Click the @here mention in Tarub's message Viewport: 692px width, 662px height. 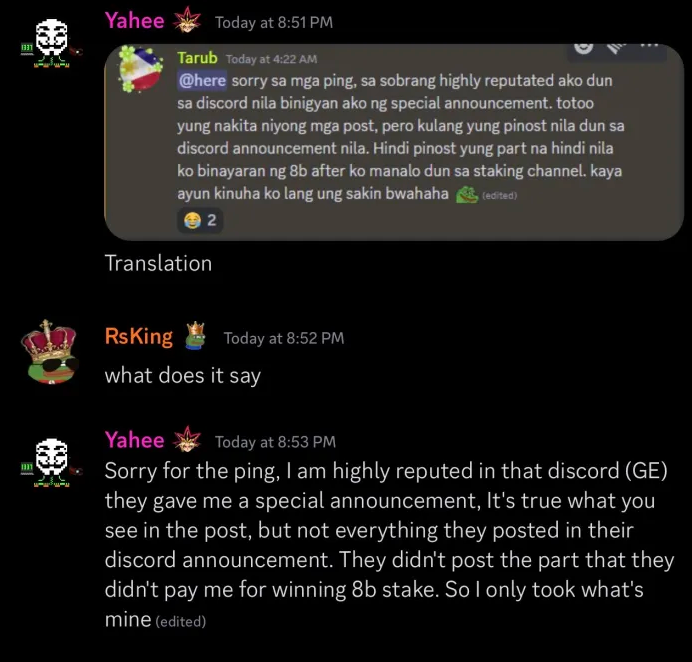click(202, 80)
